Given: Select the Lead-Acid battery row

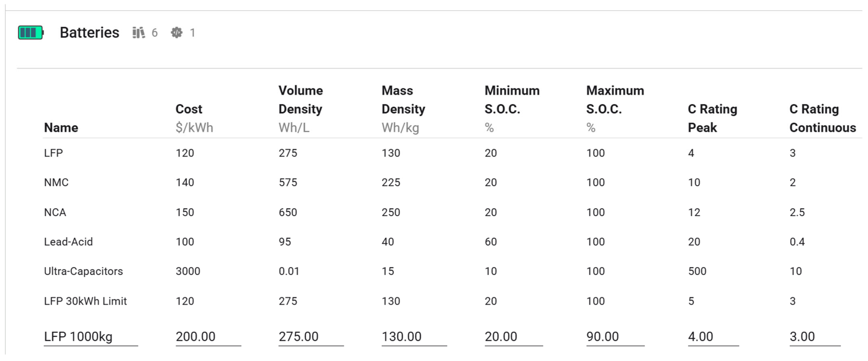Looking at the screenshot, I should [68, 241].
